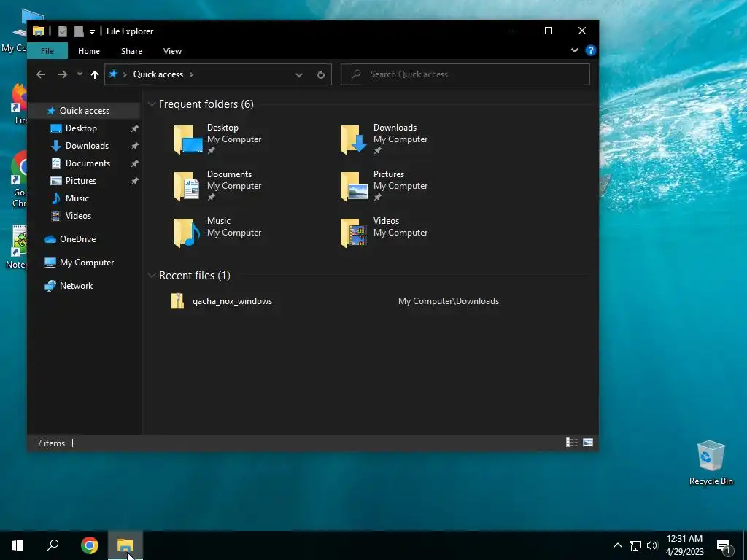Select Desktop in the navigation pane
The height and width of the screenshot is (560, 747).
click(x=81, y=128)
